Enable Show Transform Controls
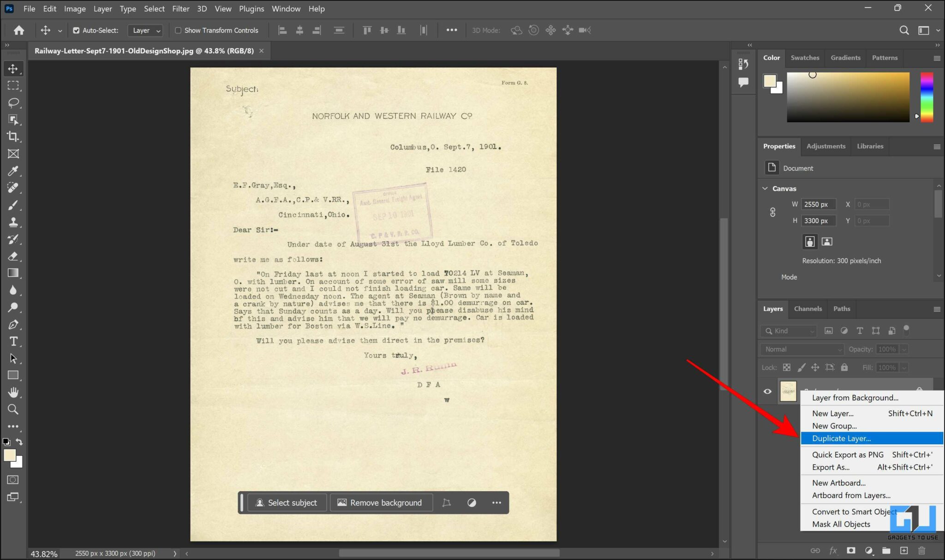The image size is (945, 560). point(178,30)
